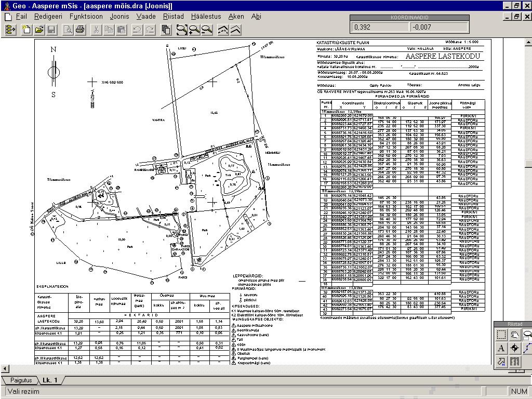Toggle the rectangular selection tool

tap(501, 335)
